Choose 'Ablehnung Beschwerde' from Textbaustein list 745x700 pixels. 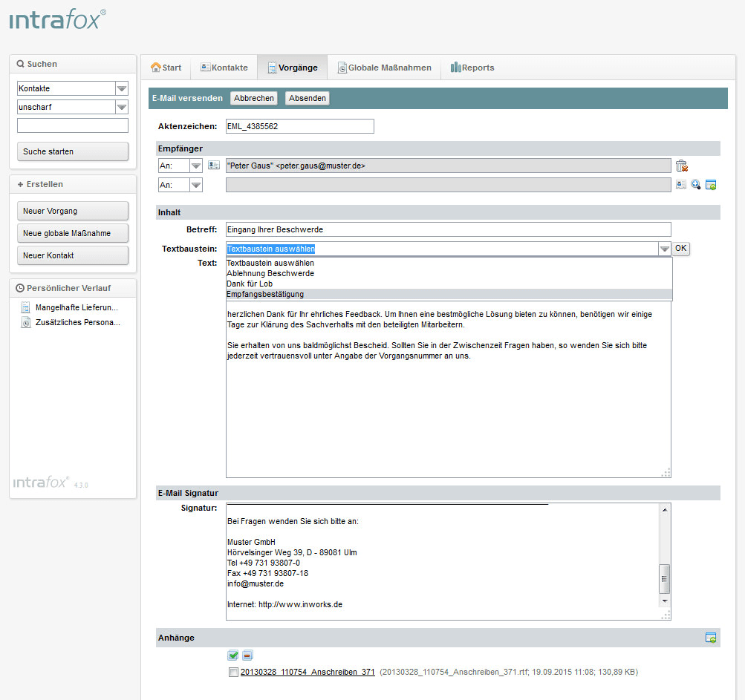[449, 273]
